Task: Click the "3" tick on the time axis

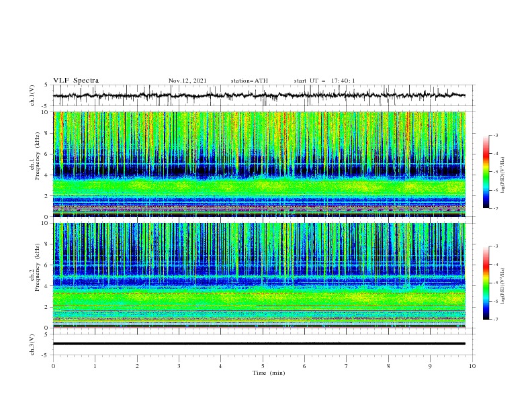Action: point(179,366)
